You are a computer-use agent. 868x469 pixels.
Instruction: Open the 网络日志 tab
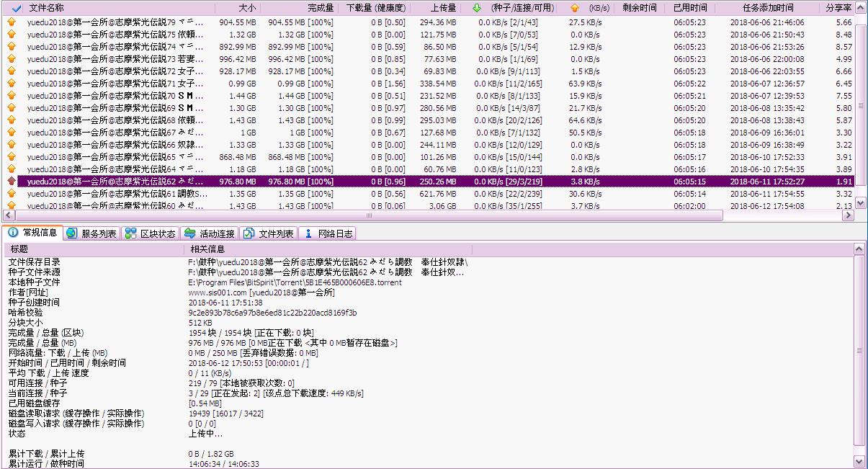[x=328, y=233]
